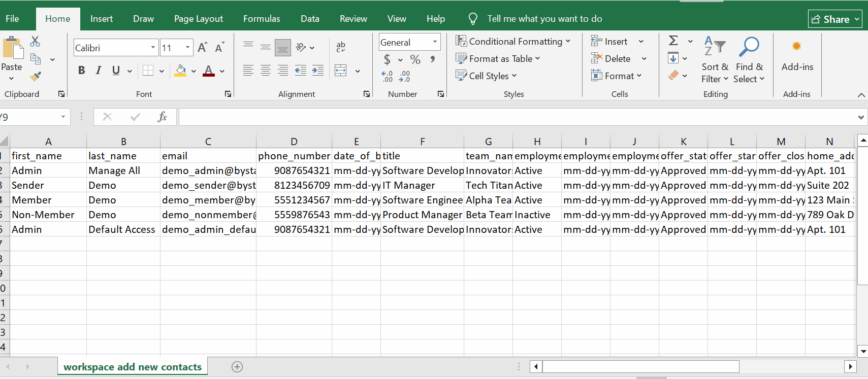
Task: Decrease decimal places icon
Action: [405, 76]
